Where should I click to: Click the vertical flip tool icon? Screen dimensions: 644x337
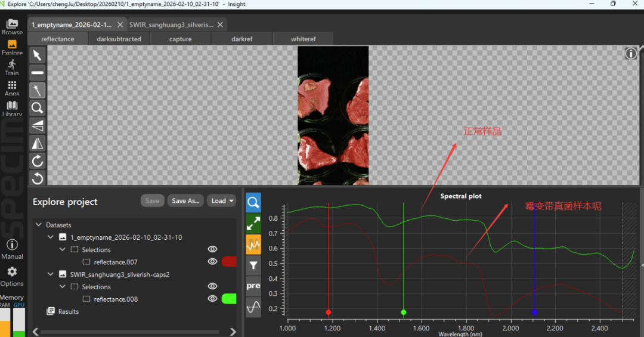[x=38, y=126]
